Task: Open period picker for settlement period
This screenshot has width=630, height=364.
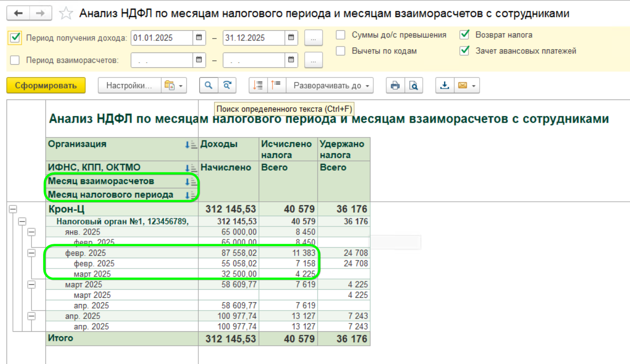Action: click(x=314, y=60)
